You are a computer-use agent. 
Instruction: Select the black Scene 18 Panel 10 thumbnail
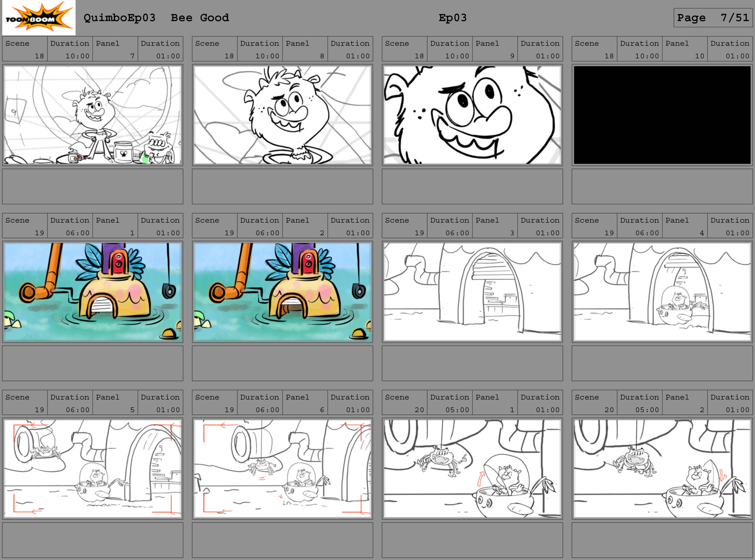(662, 115)
